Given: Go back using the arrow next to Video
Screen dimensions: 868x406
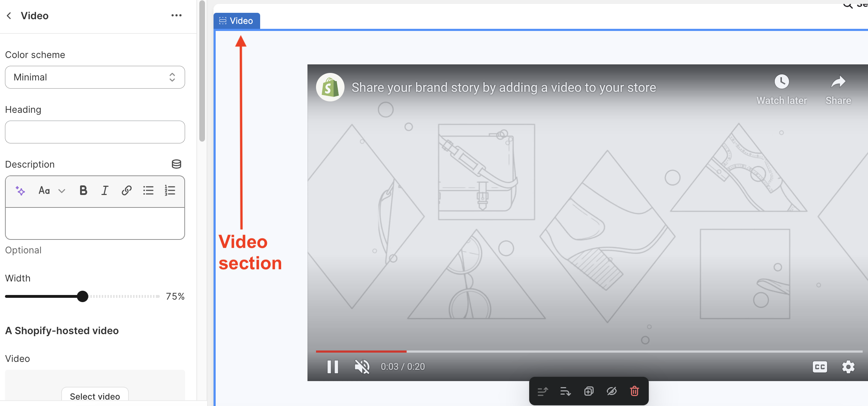Looking at the screenshot, I should 9,16.
